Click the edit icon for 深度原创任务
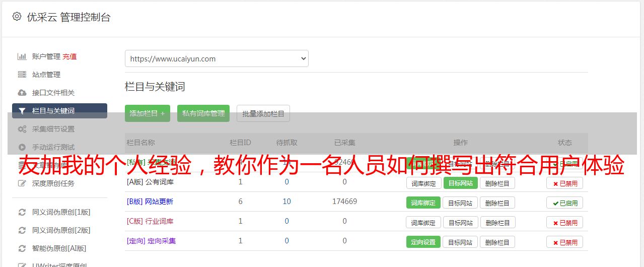Screen dimensions: 644x267 [22, 183]
